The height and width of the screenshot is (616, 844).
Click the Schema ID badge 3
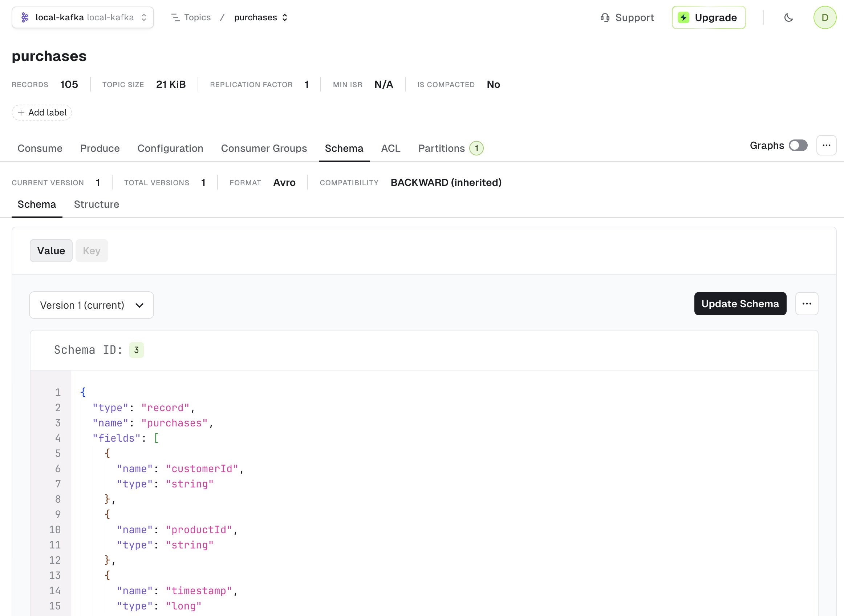click(x=137, y=350)
